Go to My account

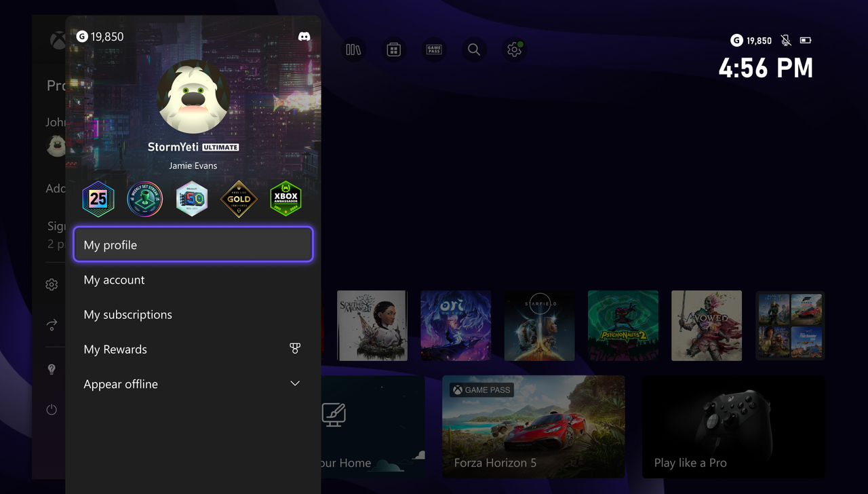193,280
